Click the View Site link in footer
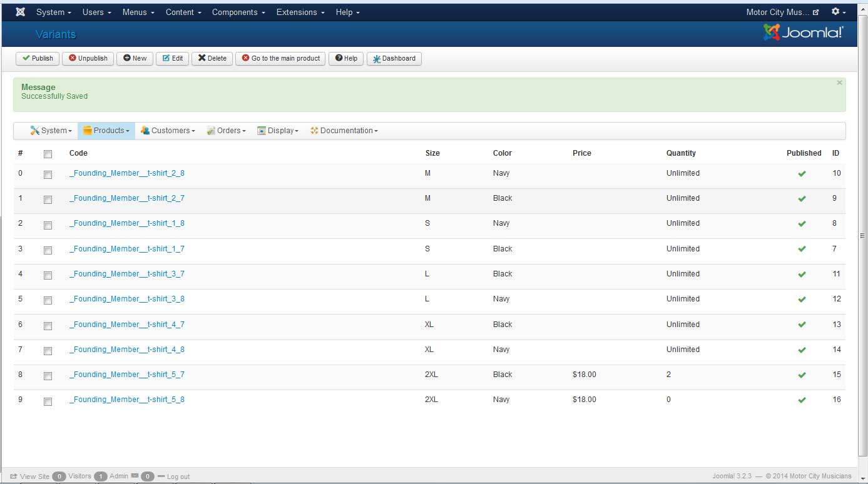 pos(30,476)
